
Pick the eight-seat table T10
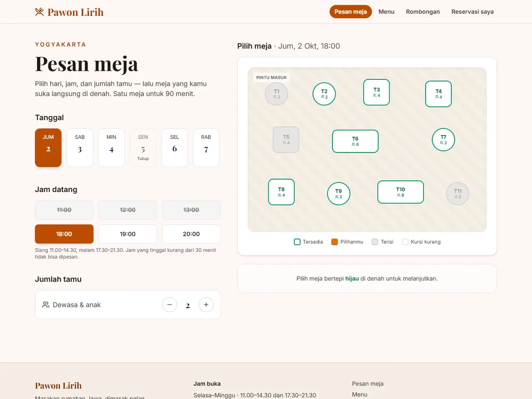[400, 192]
